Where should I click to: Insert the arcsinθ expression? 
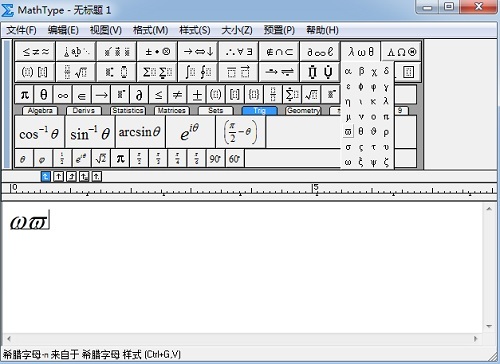pyautogui.click(x=140, y=132)
